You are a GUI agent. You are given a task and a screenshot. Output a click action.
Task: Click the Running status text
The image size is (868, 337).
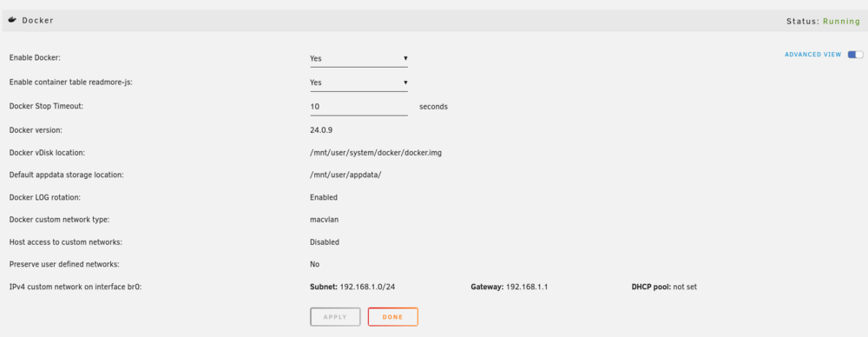(x=841, y=22)
